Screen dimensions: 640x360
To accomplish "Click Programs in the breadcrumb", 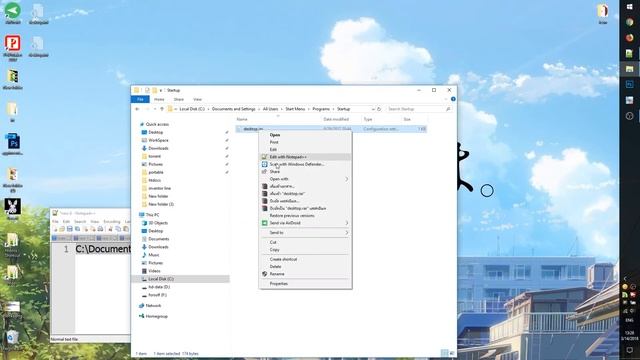I will 321,109.
